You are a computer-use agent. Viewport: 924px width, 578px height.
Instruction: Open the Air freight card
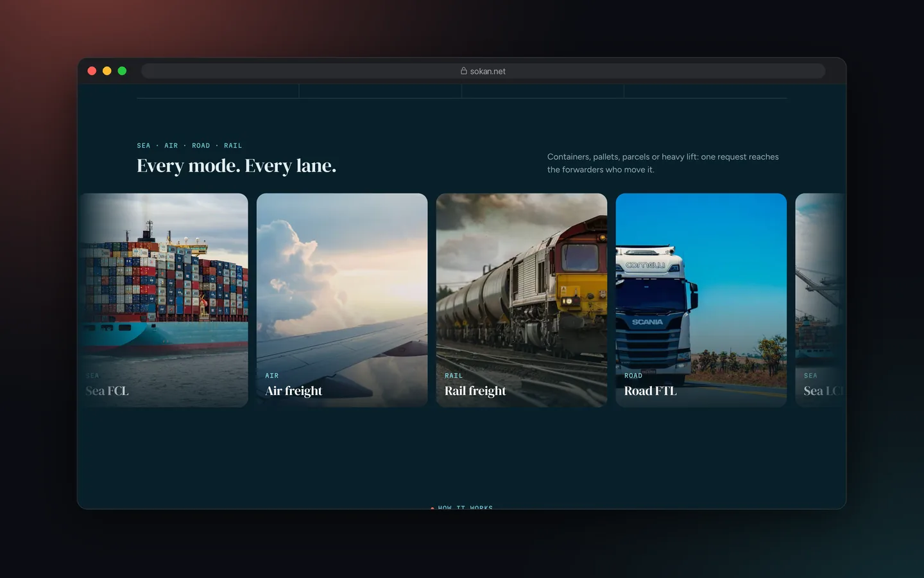pyautogui.click(x=342, y=300)
